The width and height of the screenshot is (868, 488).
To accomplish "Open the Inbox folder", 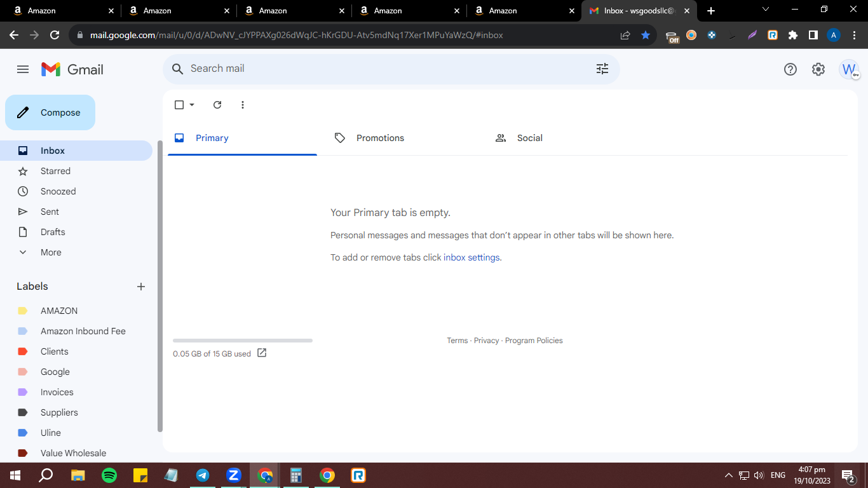I will tap(76, 151).
